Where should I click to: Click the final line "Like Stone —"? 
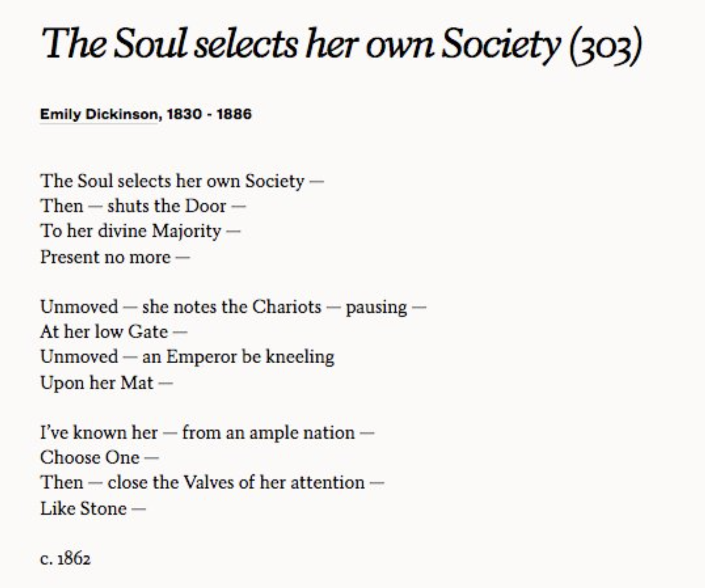pyautogui.click(x=93, y=509)
